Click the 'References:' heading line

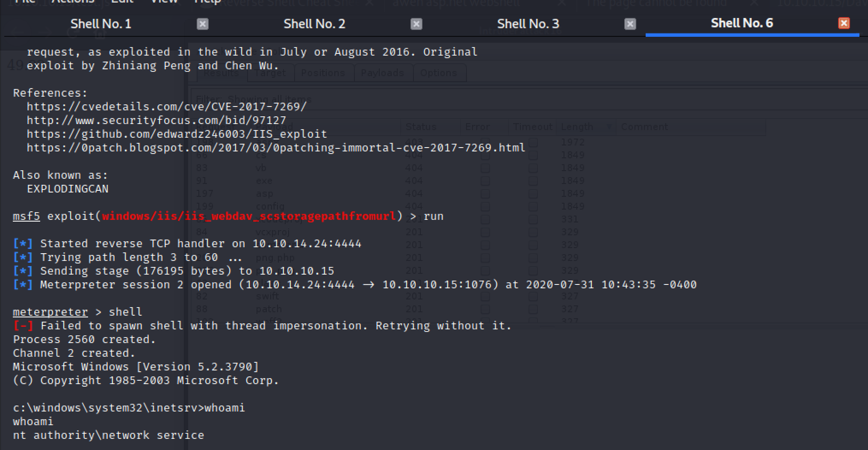(50, 93)
